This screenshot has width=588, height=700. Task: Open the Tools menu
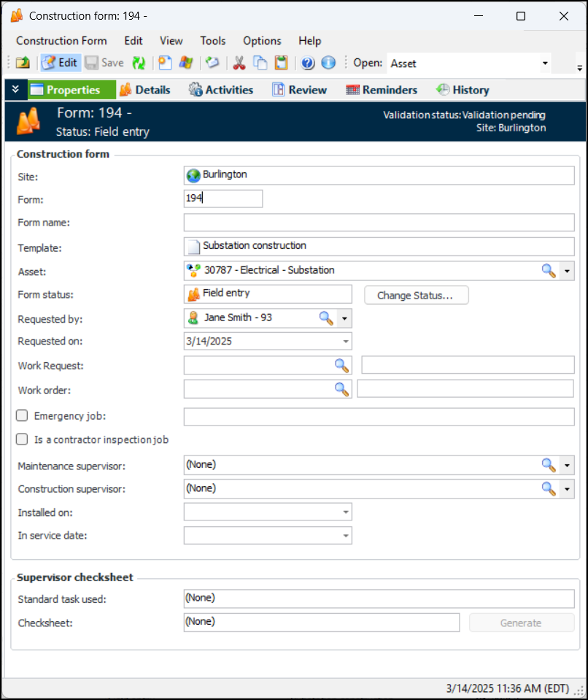213,41
